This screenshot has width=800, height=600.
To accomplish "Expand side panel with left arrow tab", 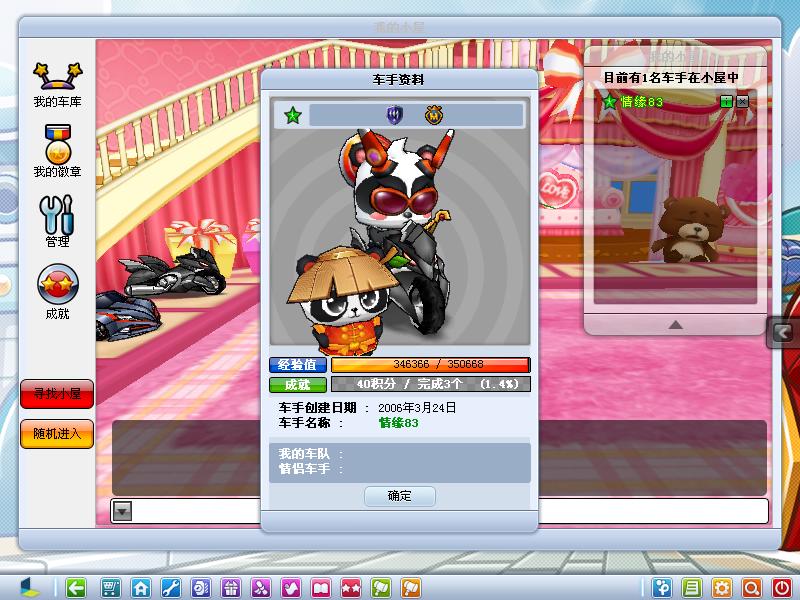I will [783, 333].
